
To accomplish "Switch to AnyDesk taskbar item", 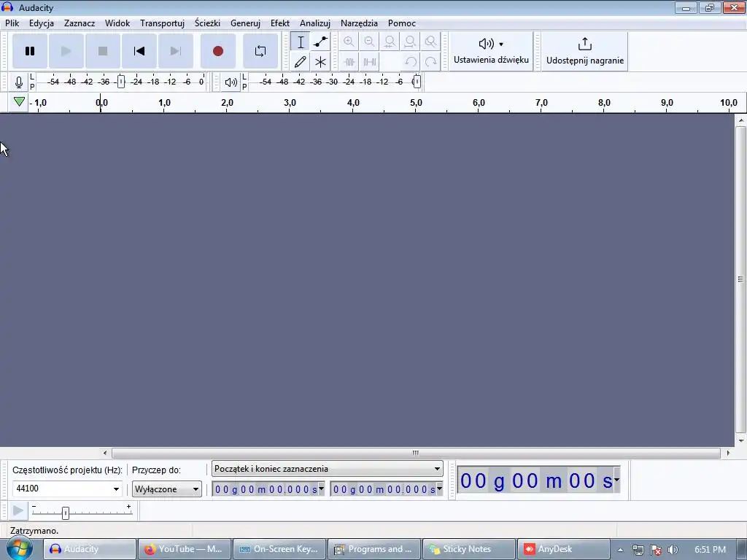I will 564,549.
